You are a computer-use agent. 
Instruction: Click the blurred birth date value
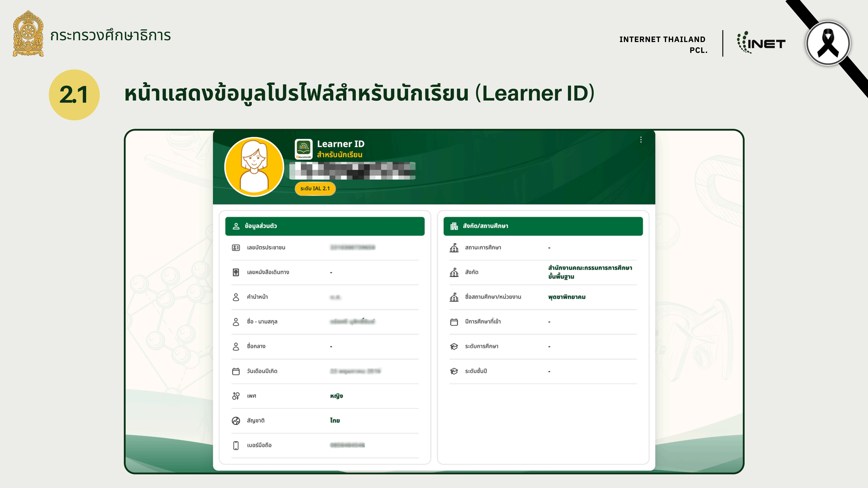pos(355,371)
